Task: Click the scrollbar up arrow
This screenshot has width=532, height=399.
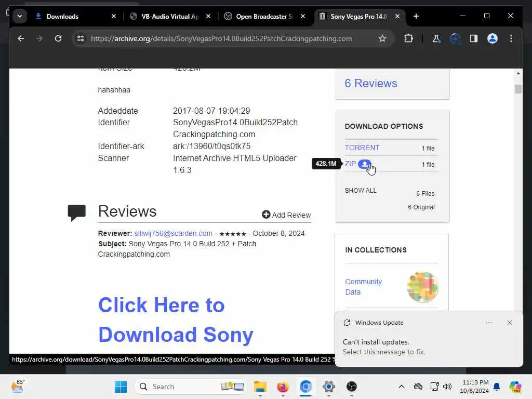Action: [518, 73]
